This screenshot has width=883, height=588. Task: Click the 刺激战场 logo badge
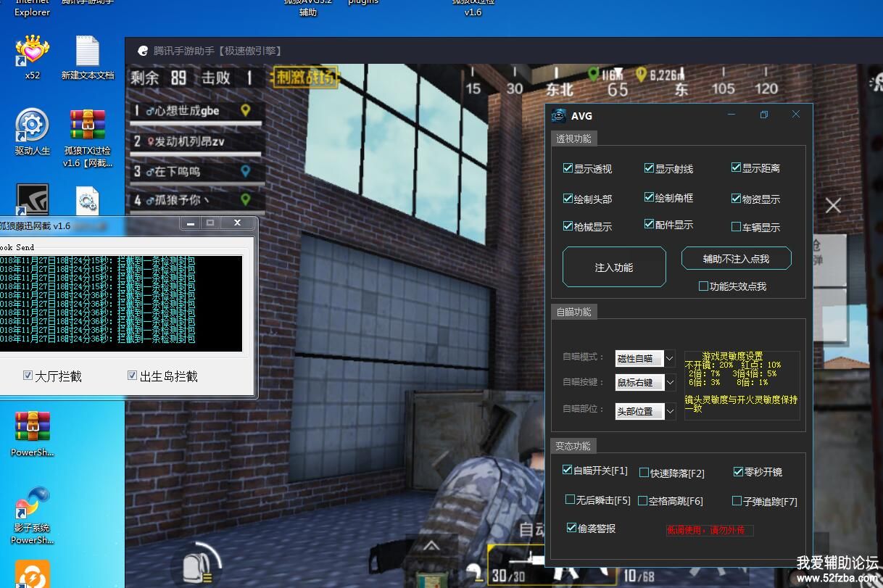(305, 78)
